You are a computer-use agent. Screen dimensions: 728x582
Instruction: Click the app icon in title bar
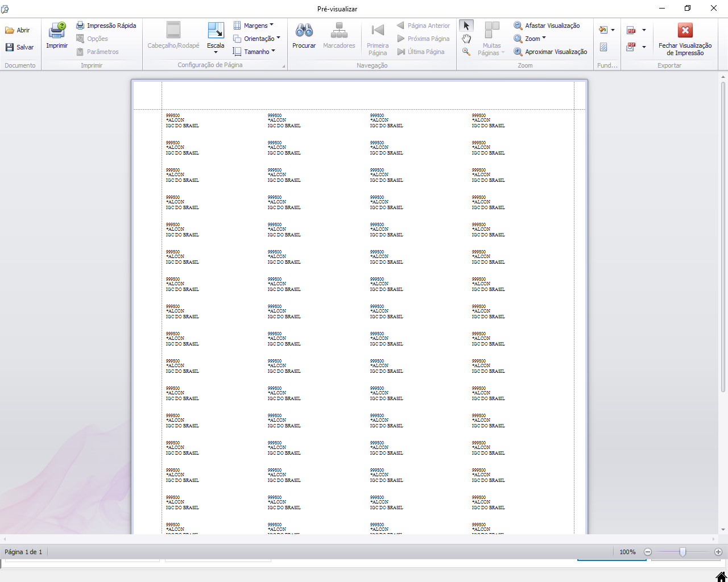click(x=5, y=9)
